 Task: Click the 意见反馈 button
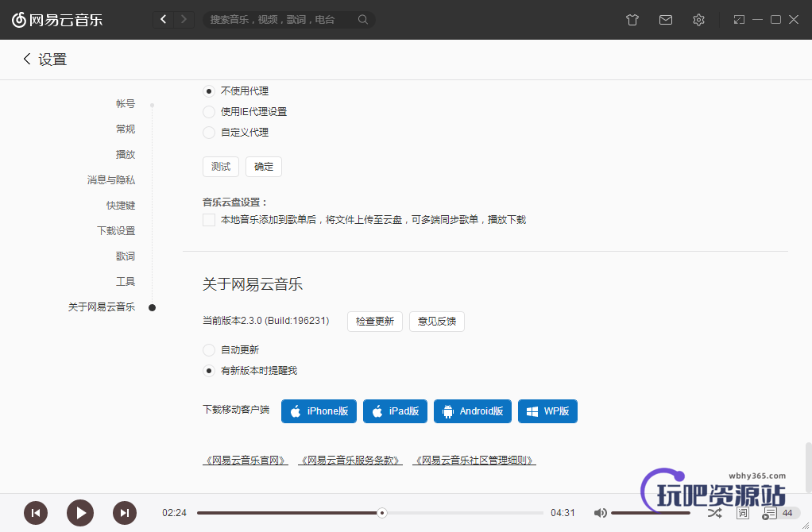click(x=437, y=322)
